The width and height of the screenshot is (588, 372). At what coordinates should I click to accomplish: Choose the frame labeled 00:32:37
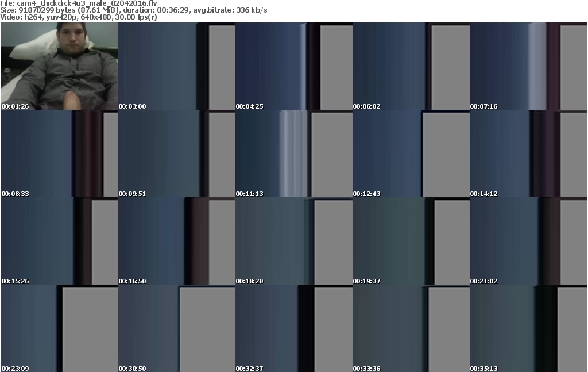pos(294,328)
